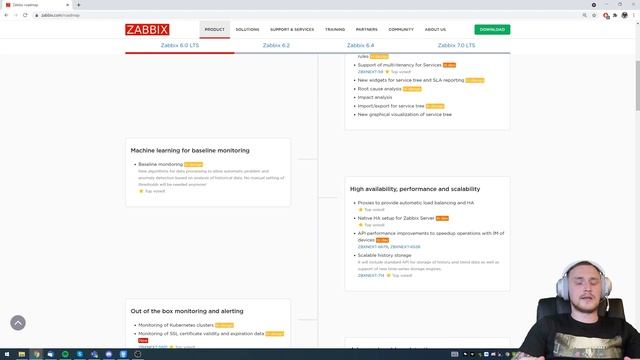Click the scroll-to-top arrow button
640x360 pixels.
click(x=18, y=322)
